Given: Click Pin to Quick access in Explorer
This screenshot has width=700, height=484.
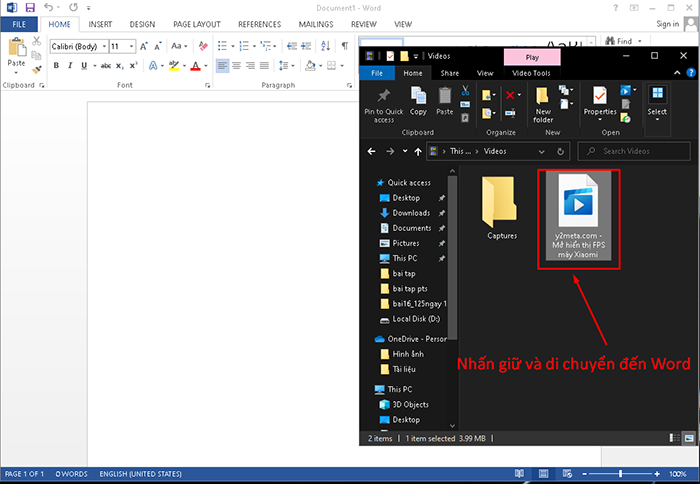Looking at the screenshot, I should [384, 102].
